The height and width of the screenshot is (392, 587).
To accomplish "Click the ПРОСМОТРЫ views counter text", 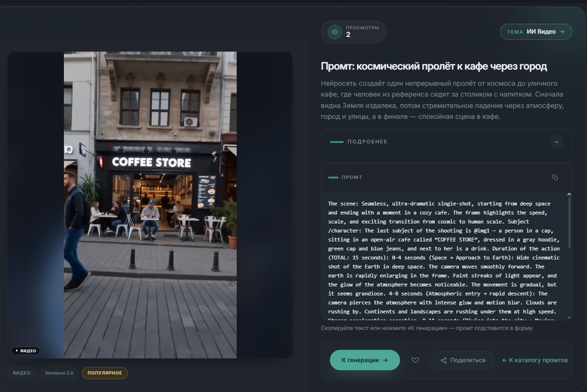I will click(x=362, y=28).
